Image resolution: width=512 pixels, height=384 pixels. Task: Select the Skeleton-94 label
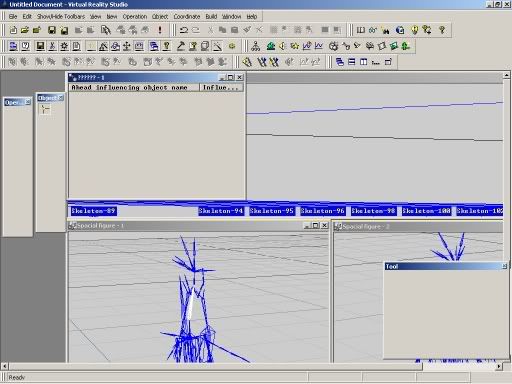(x=221, y=211)
